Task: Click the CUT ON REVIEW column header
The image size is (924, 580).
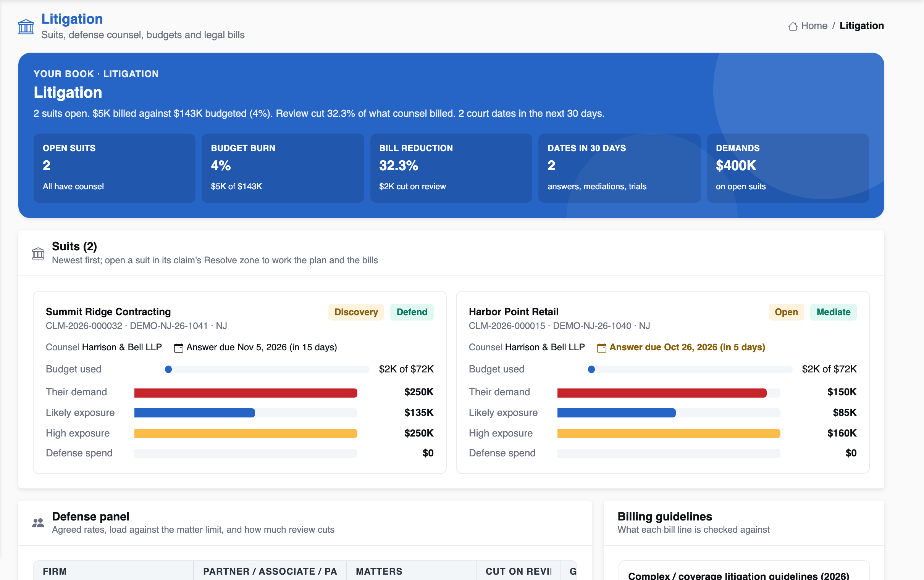Action: click(x=519, y=571)
